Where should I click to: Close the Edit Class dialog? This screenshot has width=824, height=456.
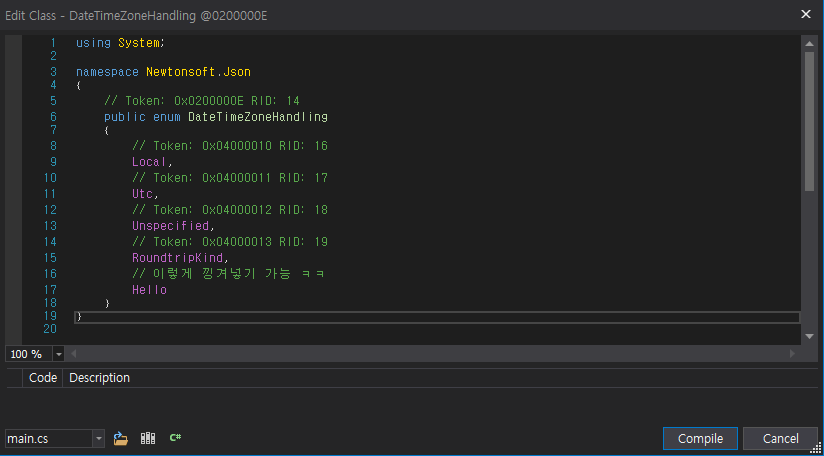[806, 15]
